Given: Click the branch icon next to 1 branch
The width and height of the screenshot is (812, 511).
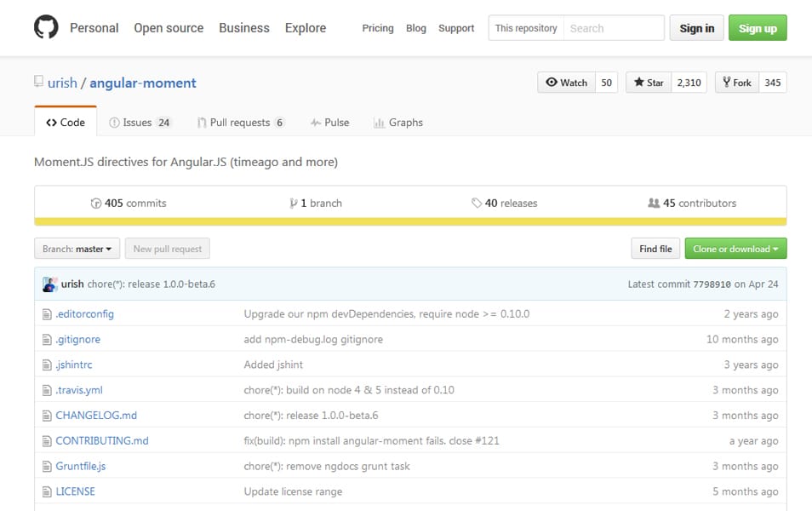Looking at the screenshot, I should (x=293, y=204).
